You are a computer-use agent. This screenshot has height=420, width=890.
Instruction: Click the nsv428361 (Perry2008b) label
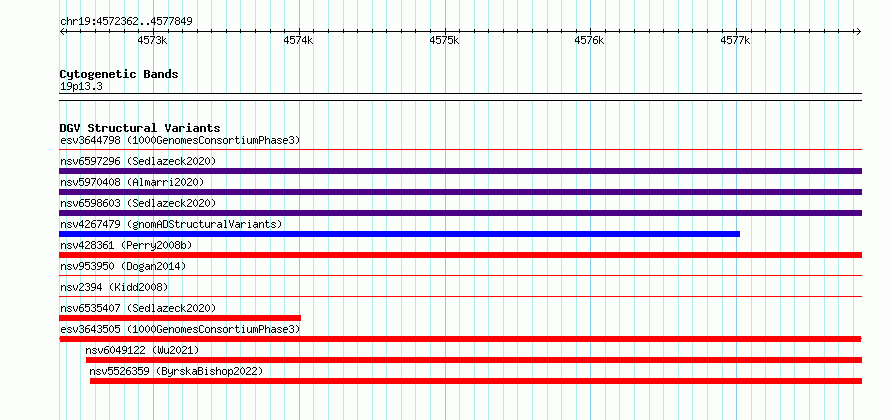[x=126, y=245]
